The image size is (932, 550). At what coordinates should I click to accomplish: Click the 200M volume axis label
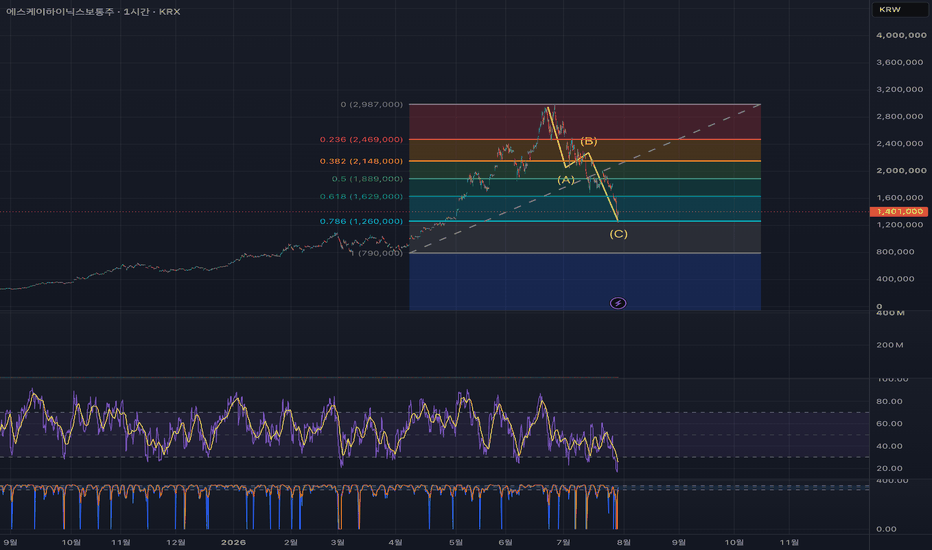890,345
